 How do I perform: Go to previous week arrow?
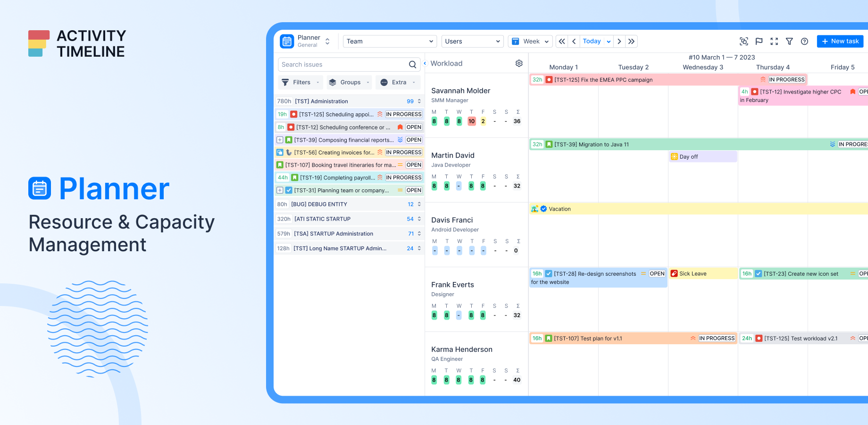click(574, 42)
